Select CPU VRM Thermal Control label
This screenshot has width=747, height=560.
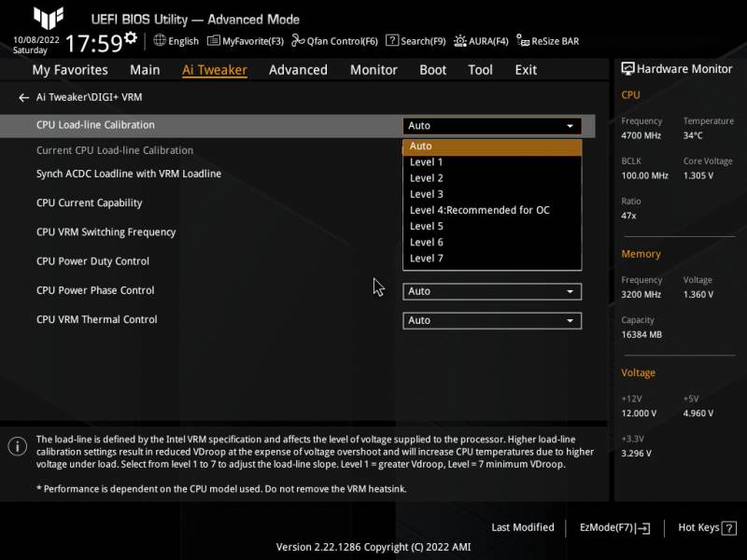(97, 319)
